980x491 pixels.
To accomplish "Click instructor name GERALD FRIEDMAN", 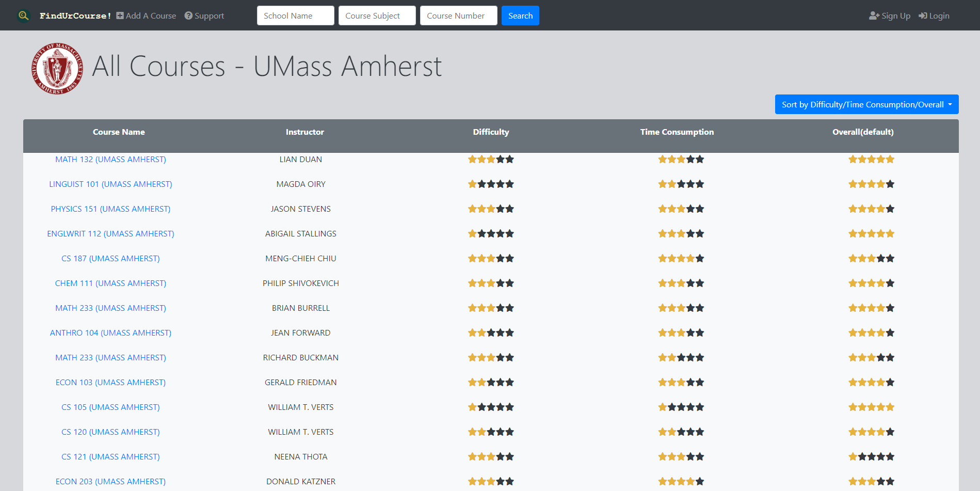I will coord(301,383).
